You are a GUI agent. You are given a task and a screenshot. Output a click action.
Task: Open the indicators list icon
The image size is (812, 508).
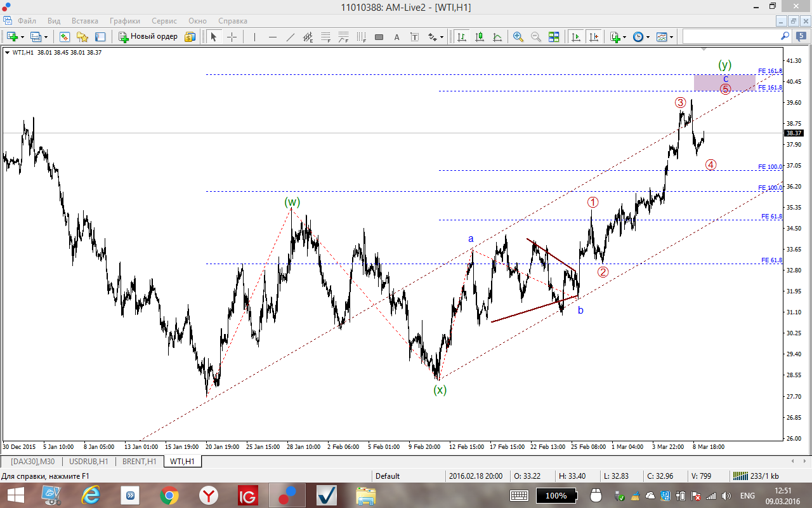(x=615, y=37)
